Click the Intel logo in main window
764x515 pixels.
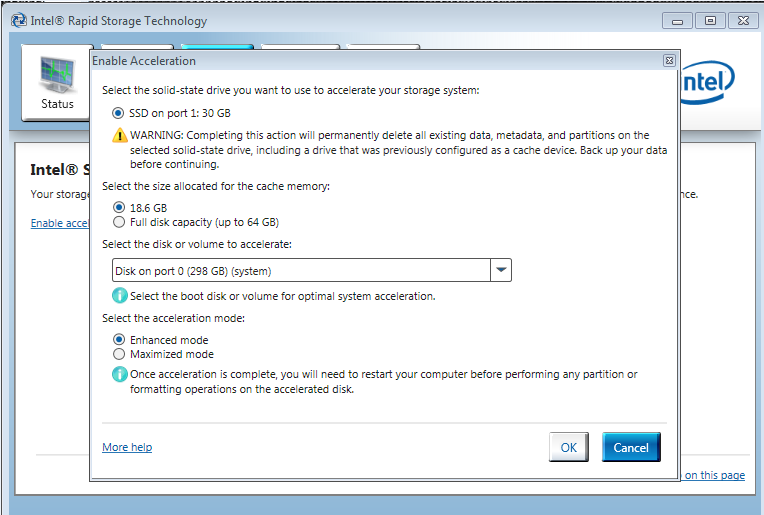tap(707, 82)
